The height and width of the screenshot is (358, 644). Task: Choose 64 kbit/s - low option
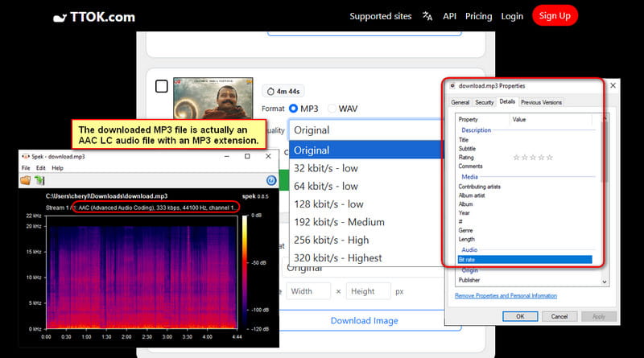[366, 186]
